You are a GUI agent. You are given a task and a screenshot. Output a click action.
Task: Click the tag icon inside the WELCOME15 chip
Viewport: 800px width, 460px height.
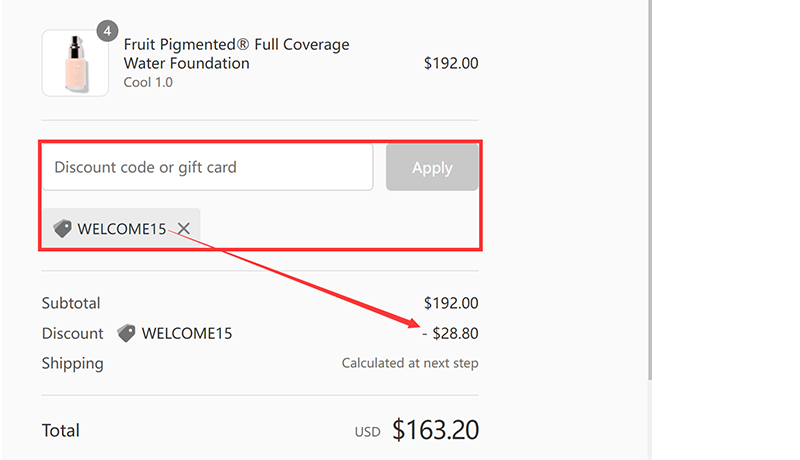point(63,229)
